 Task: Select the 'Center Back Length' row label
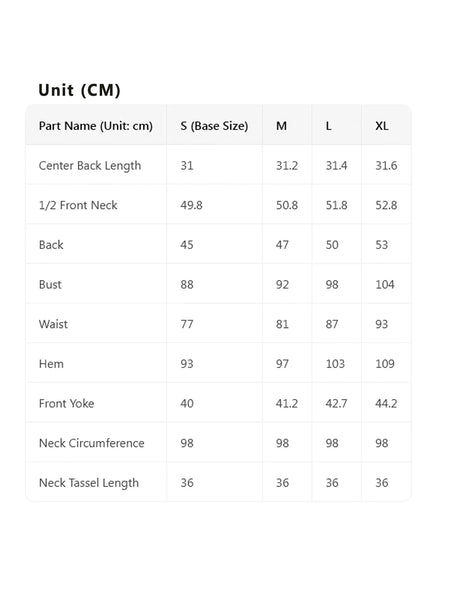coord(90,166)
